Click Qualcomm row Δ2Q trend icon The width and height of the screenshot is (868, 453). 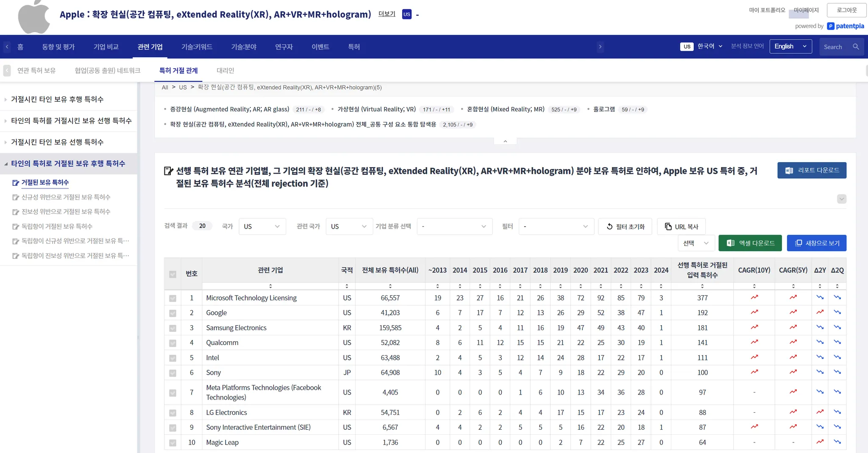coord(837,343)
